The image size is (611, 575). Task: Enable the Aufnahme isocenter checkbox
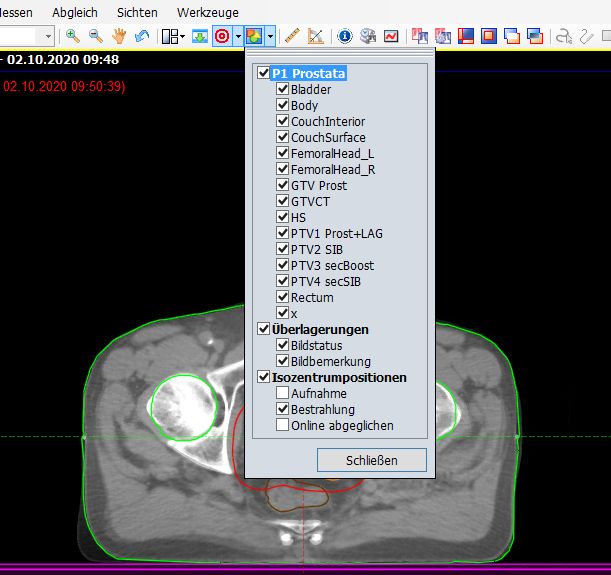coord(283,394)
